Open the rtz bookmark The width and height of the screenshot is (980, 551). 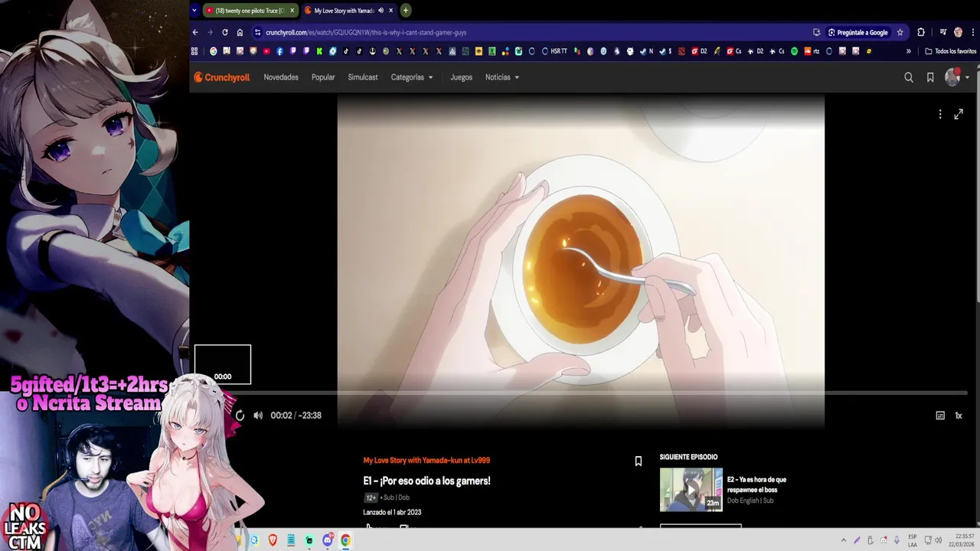(x=812, y=51)
